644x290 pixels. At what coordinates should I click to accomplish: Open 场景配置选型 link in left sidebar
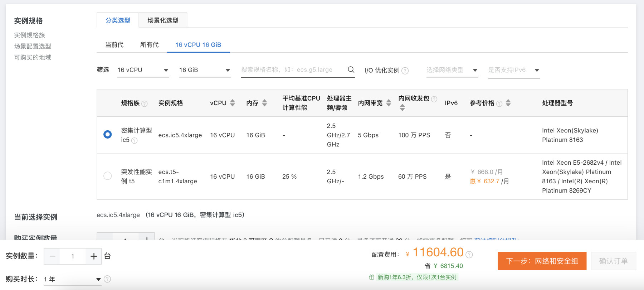33,46
